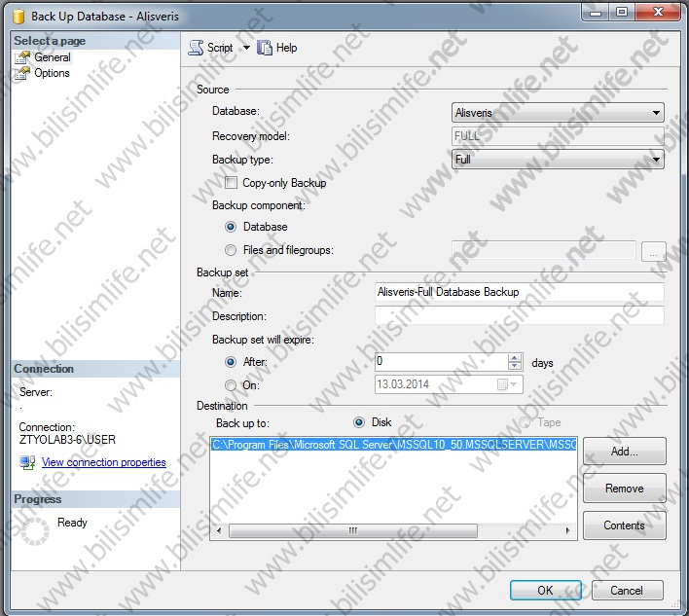Click the Add... destination button
Screen dimensions: 689x616
(624, 452)
